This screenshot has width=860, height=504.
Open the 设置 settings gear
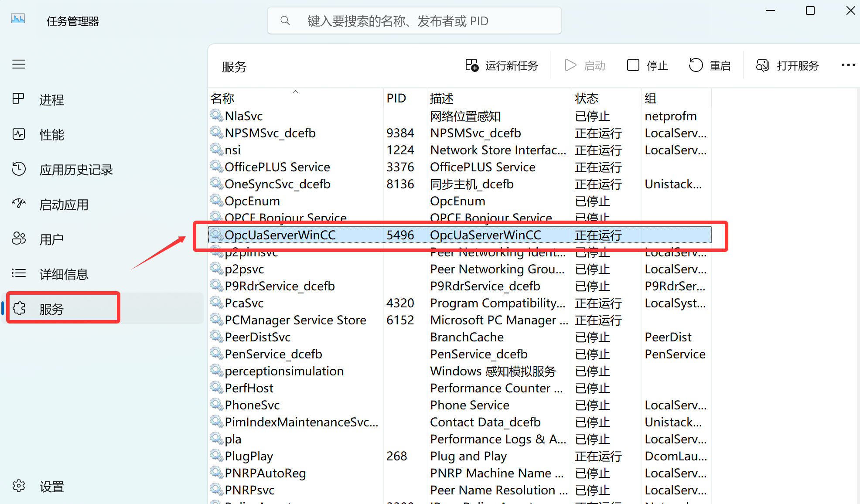(x=19, y=486)
